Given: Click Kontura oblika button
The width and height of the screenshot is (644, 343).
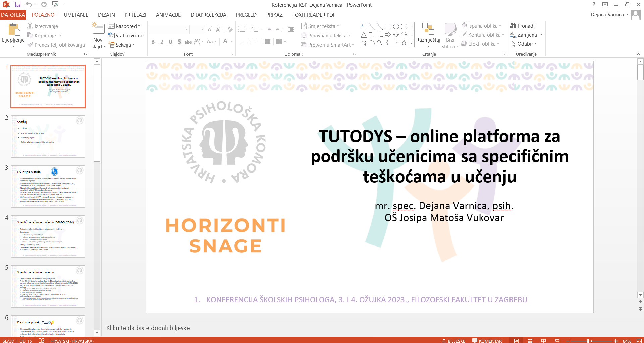Looking at the screenshot, I should tap(483, 35).
